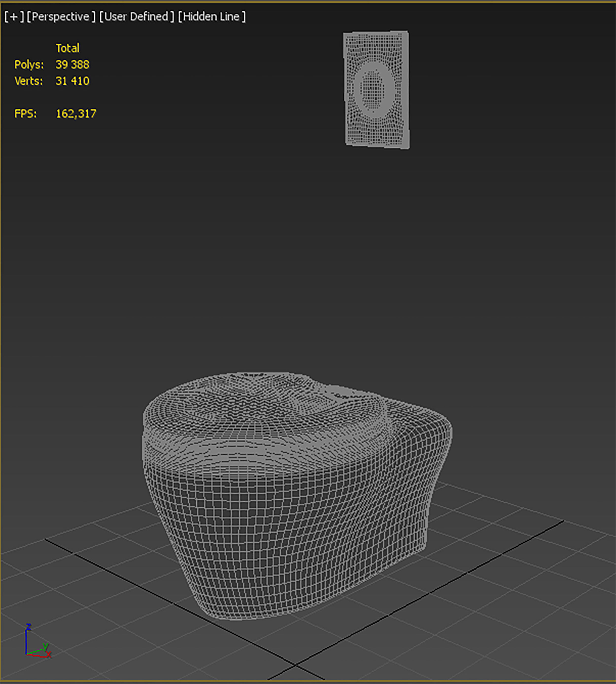Open the [Hidden Line] shading menu
The width and height of the screenshot is (616, 684).
212,17
